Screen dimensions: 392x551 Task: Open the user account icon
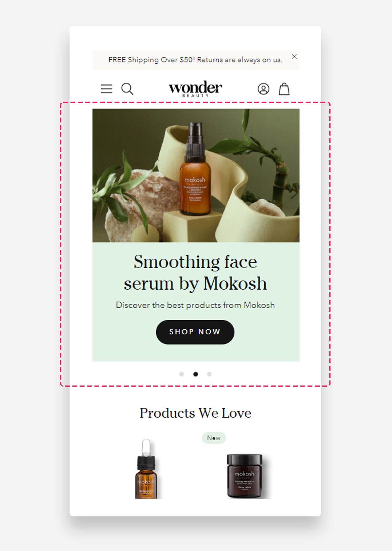click(x=263, y=89)
